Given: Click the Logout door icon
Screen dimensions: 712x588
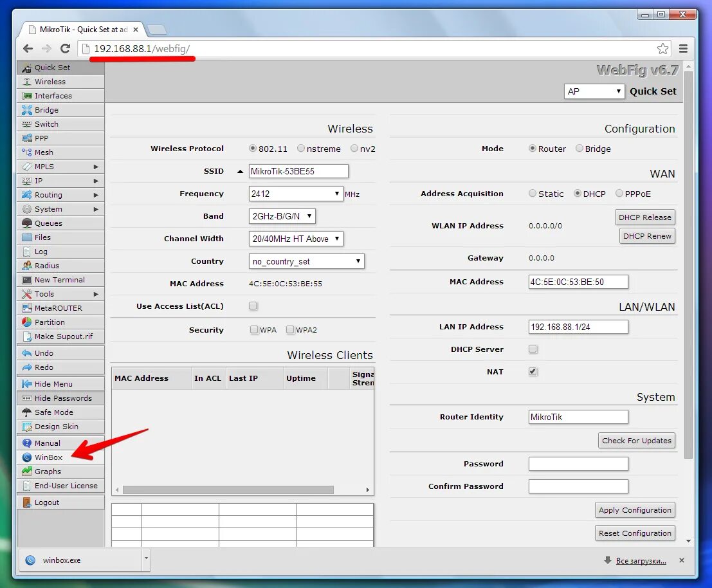Looking at the screenshot, I should 27,502.
